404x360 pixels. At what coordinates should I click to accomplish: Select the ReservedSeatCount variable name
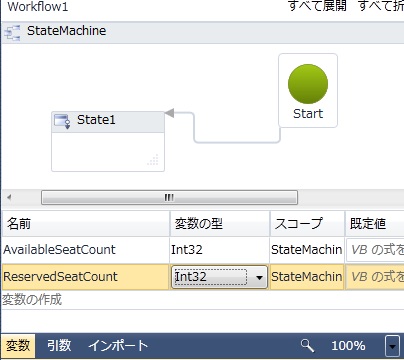[x=60, y=277]
